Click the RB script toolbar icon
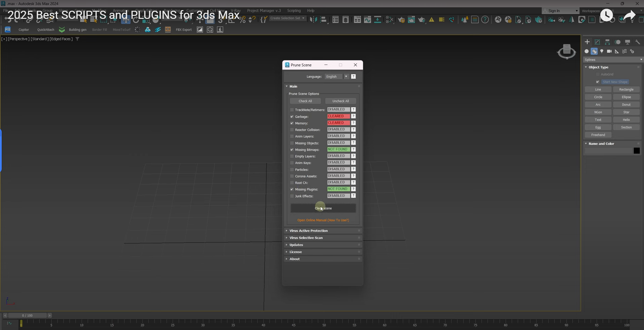Image resolution: width=644 pixels, height=330 pixels. coord(8,30)
